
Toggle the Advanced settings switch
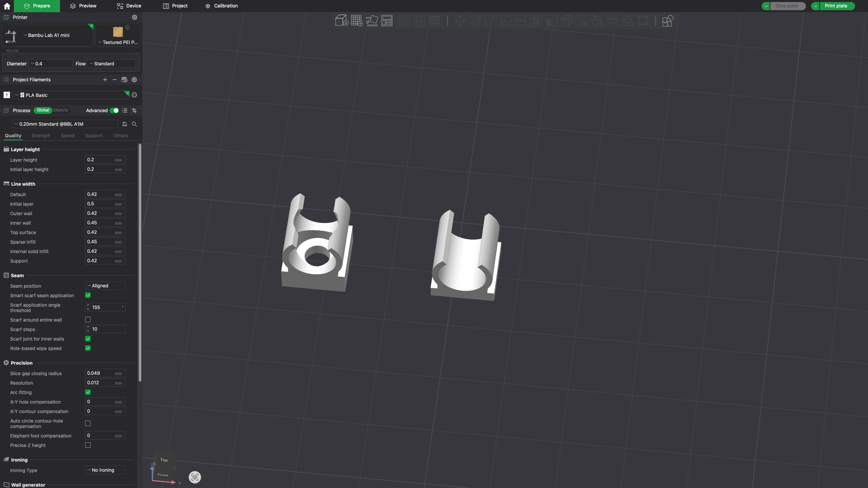tap(114, 110)
